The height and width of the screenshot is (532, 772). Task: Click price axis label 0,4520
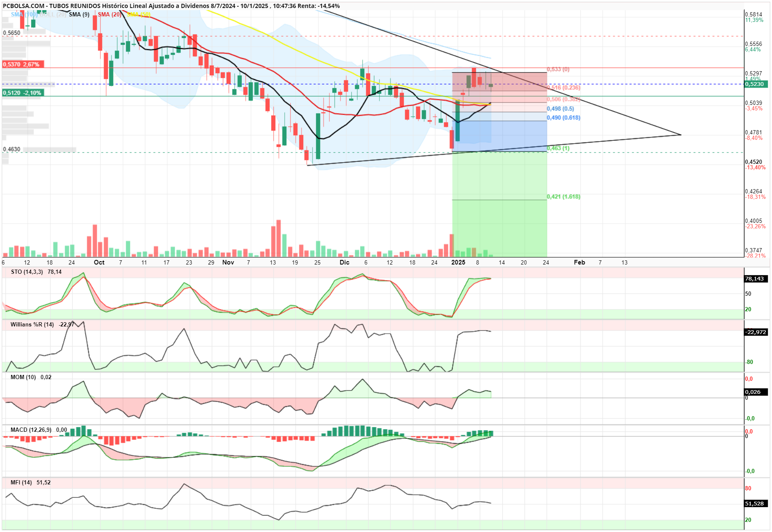(x=753, y=162)
